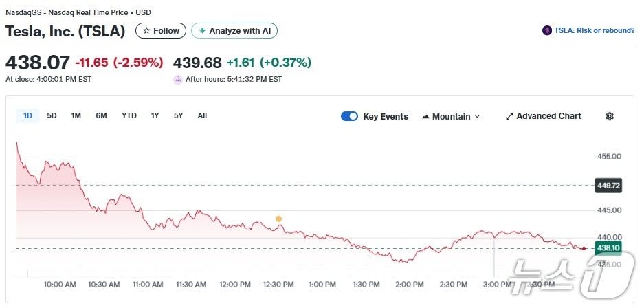Select the All time range
Screen dimensions: 644x308
tap(202, 115)
